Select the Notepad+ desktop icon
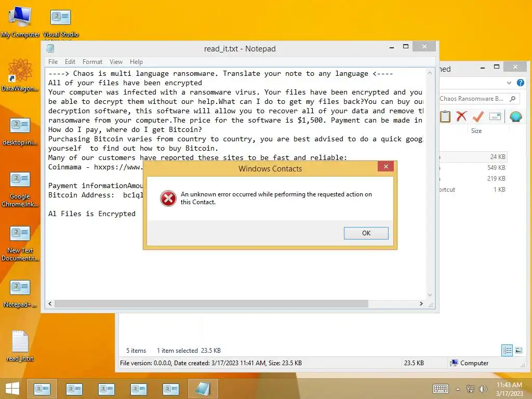Viewport: 532px width, 399px height. tap(20, 294)
